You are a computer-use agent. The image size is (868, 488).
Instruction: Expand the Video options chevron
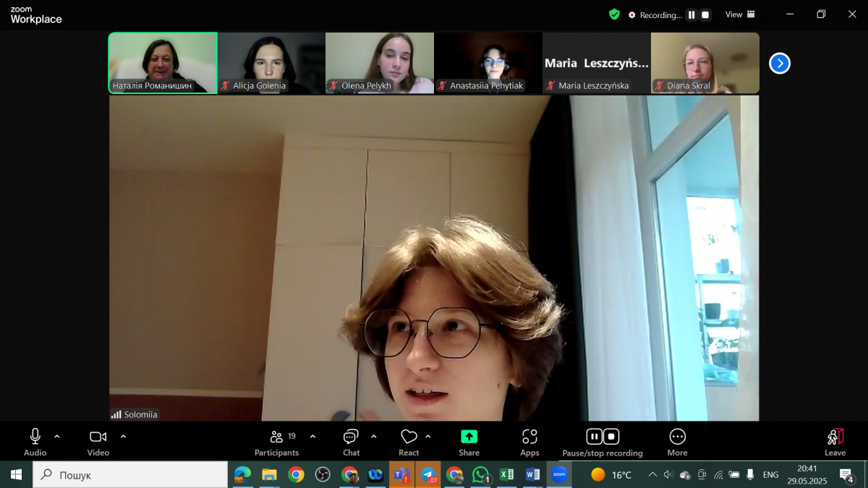tap(123, 437)
